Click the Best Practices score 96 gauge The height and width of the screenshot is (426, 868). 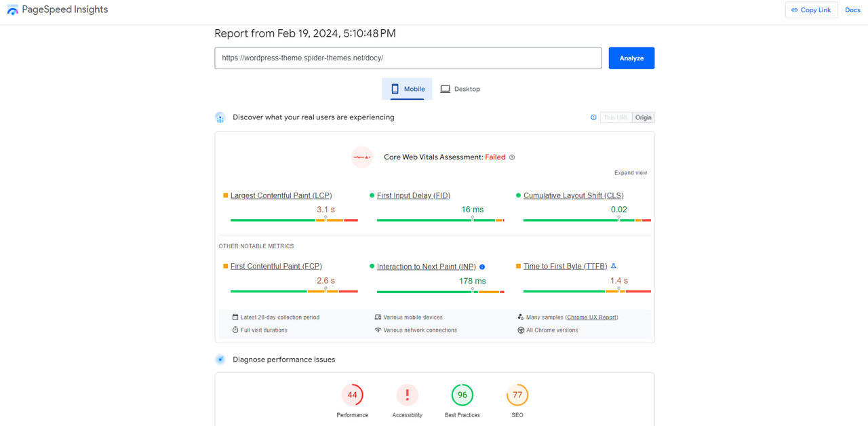(462, 395)
